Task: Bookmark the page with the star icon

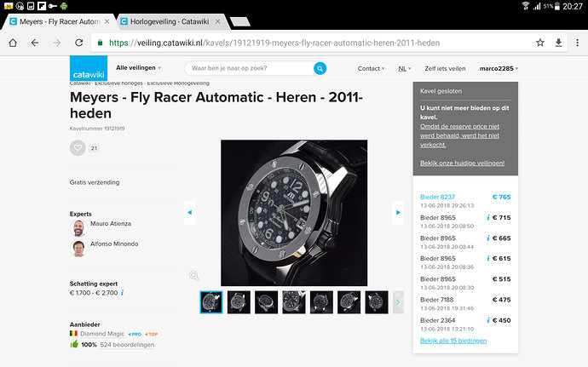Action: coord(540,43)
